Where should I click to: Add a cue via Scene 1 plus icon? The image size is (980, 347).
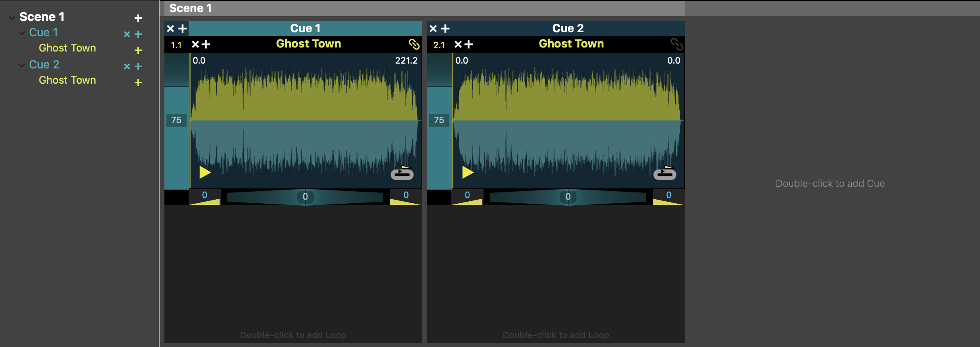tap(138, 18)
